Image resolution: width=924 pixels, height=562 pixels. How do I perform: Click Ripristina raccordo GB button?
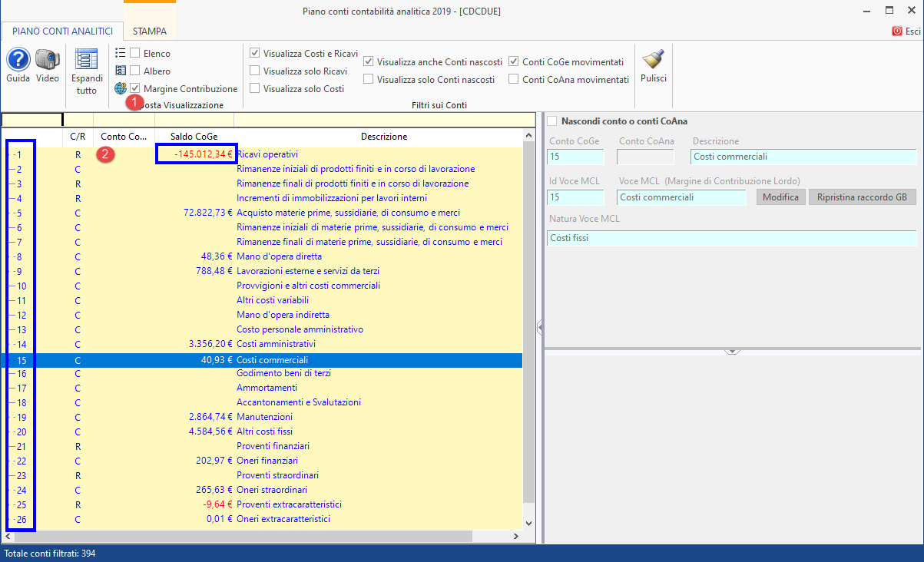pyautogui.click(x=862, y=197)
